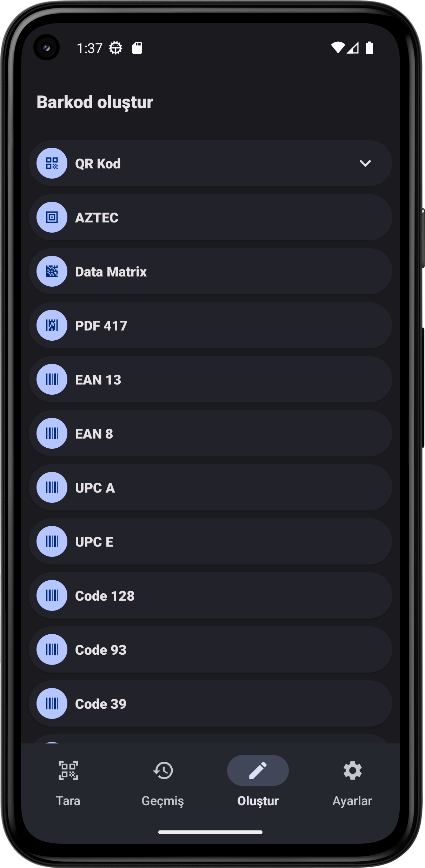Viewport: 425px width, 868px height.
Task: Open the Ayarlar settings tab
Action: click(352, 781)
